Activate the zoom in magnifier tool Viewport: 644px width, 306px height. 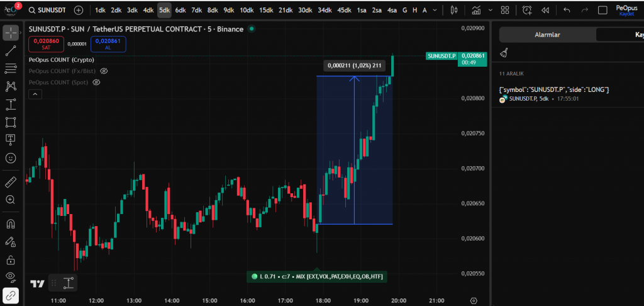[x=11, y=200]
